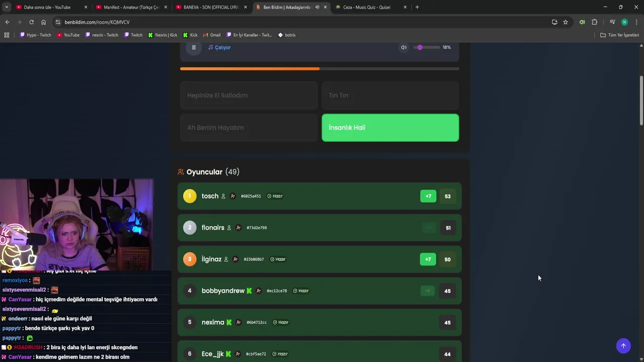Image resolution: width=644 pixels, height=362 pixels.
Task: Choose answer Ah Benim Hayatım
Action: tap(249, 128)
